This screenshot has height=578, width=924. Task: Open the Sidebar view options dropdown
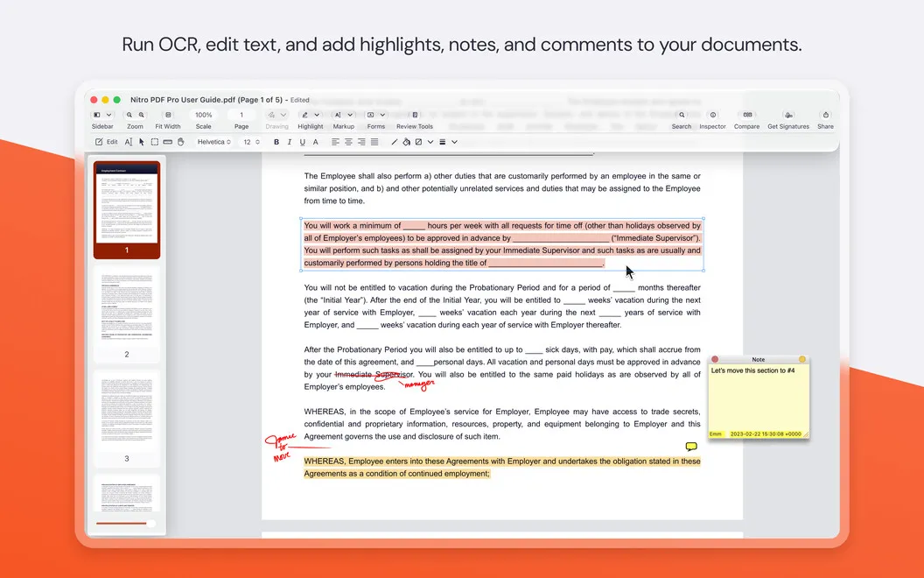[109, 115]
